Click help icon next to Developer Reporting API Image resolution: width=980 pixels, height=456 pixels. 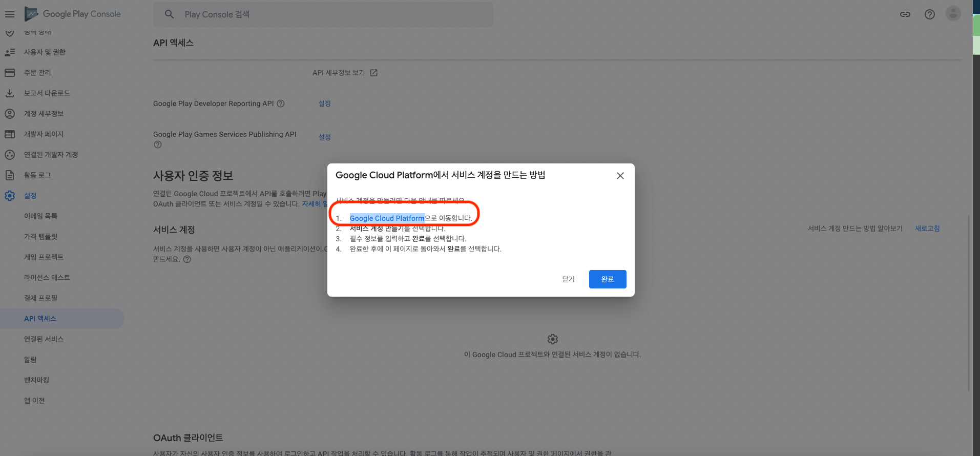(281, 103)
